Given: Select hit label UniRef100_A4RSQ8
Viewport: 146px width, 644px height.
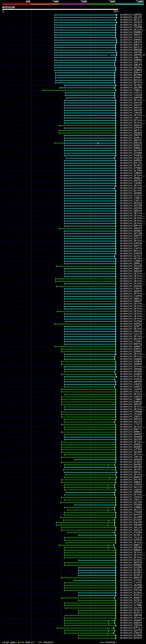Looking at the screenshot, I should tap(131, 98).
